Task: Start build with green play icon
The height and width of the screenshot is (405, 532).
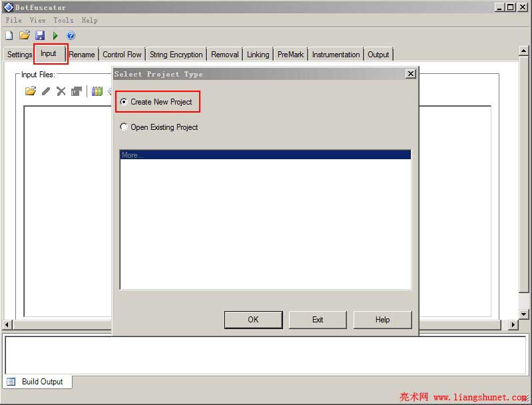Action: tap(55, 35)
